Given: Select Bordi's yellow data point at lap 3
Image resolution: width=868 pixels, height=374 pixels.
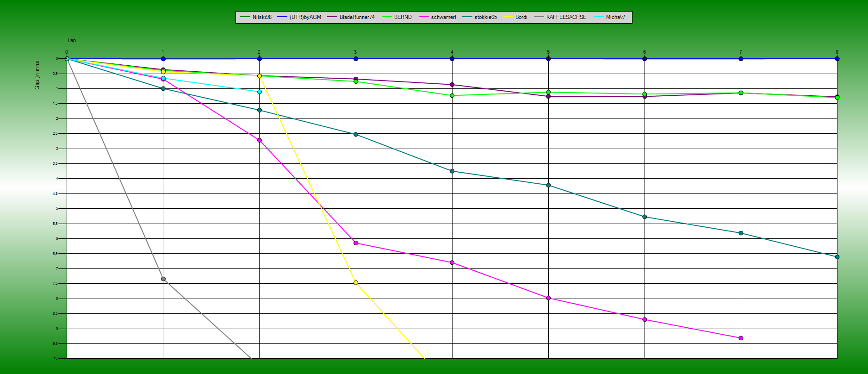Looking at the screenshot, I should (x=356, y=283).
